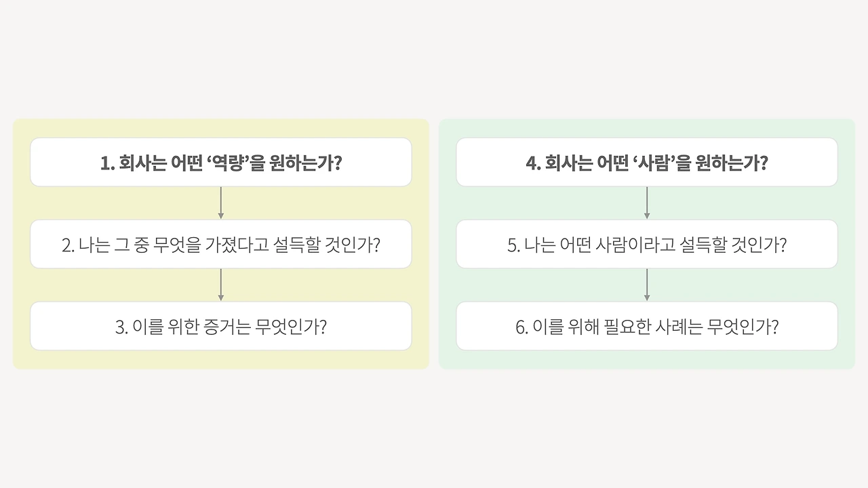Select the box '5. 나는 어떤 사람이라고 설득할 것인가?'
This screenshot has height=488, width=868.
647,244
